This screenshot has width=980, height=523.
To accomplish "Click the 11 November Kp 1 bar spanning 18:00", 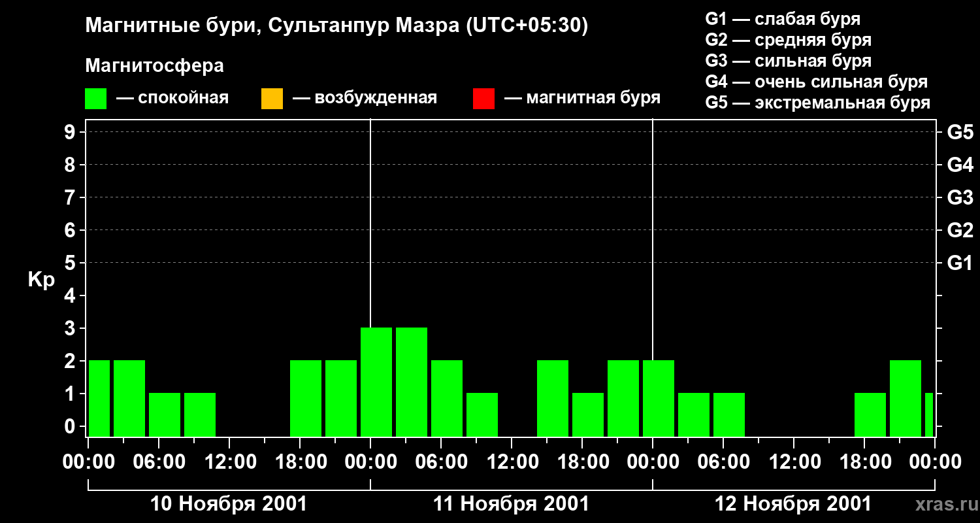I will (x=588, y=414).
